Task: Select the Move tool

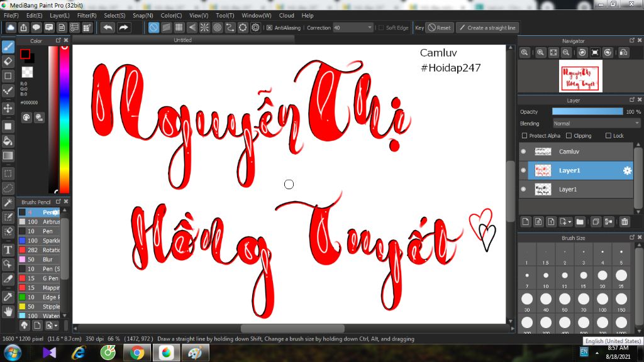Action: coord(8,108)
